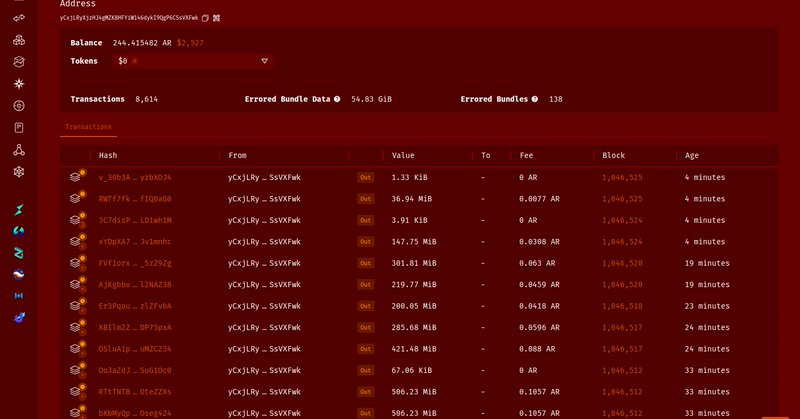
Task: Open block 1,046,512 on the Oo3aZdJ row
Action: click(622, 371)
